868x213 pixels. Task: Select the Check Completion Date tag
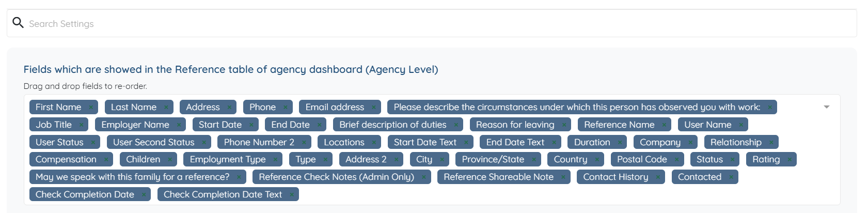85,194
